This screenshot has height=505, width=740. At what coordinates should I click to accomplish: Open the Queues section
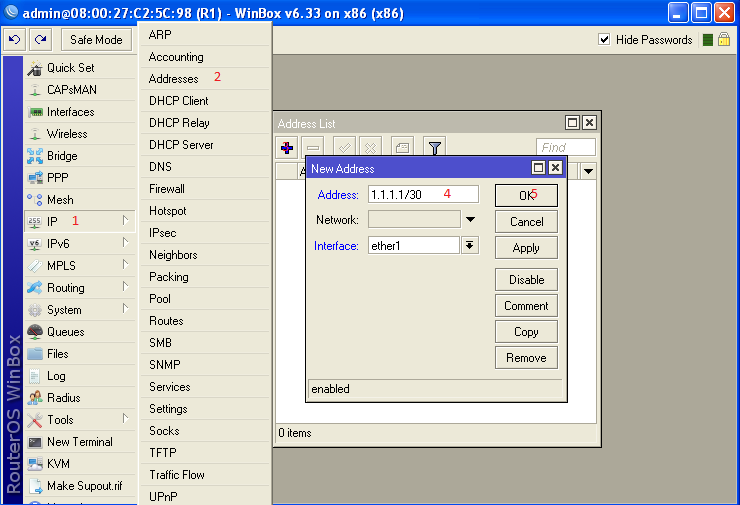click(x=80, y=332)
